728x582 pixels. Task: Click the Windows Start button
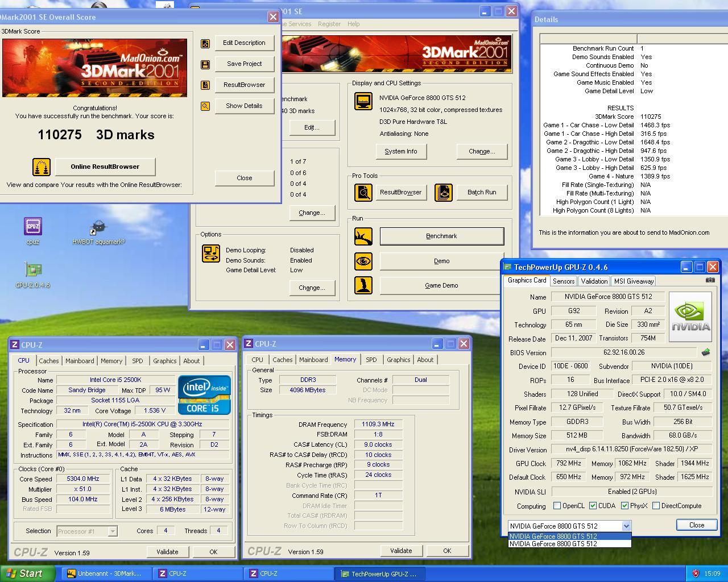pyautogui.click(x=28, y=573)
